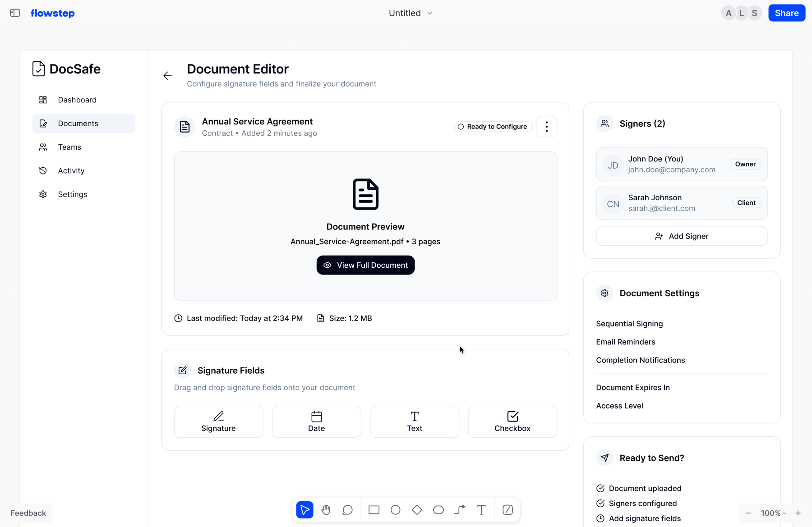Click the Share button
The width and height of the screenshot is (812, 527).
coord(787,13)
